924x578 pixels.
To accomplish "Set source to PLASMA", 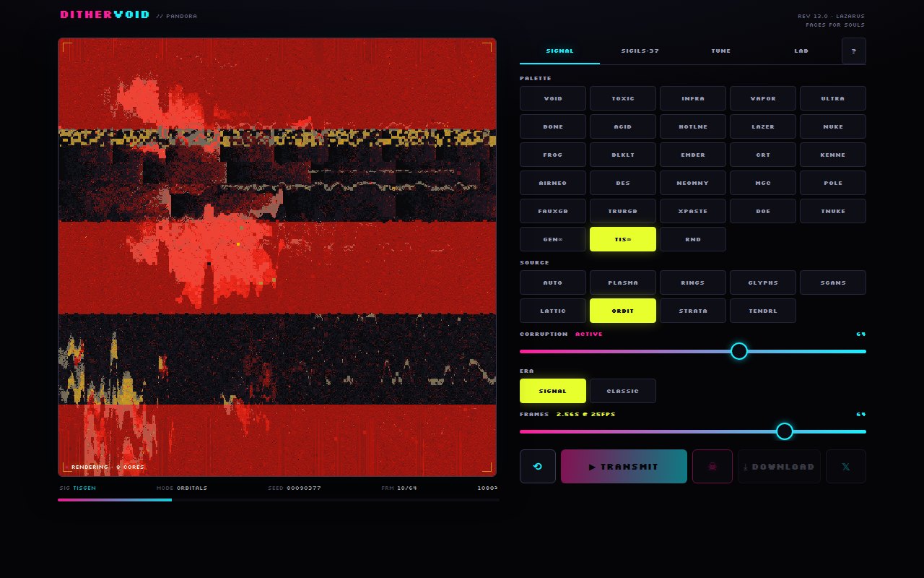I will click(x=623, y=282).
